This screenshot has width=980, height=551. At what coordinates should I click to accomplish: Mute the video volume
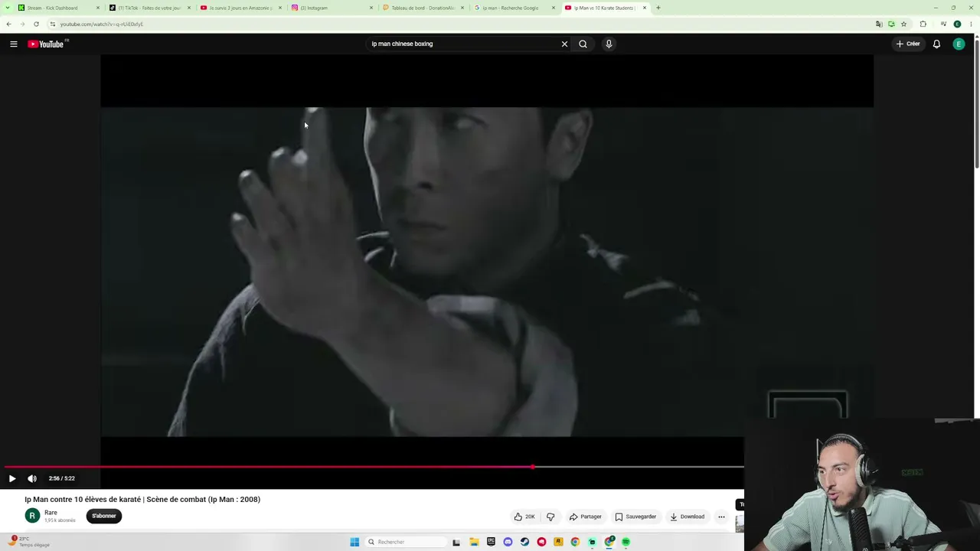[x=32, y=478]
